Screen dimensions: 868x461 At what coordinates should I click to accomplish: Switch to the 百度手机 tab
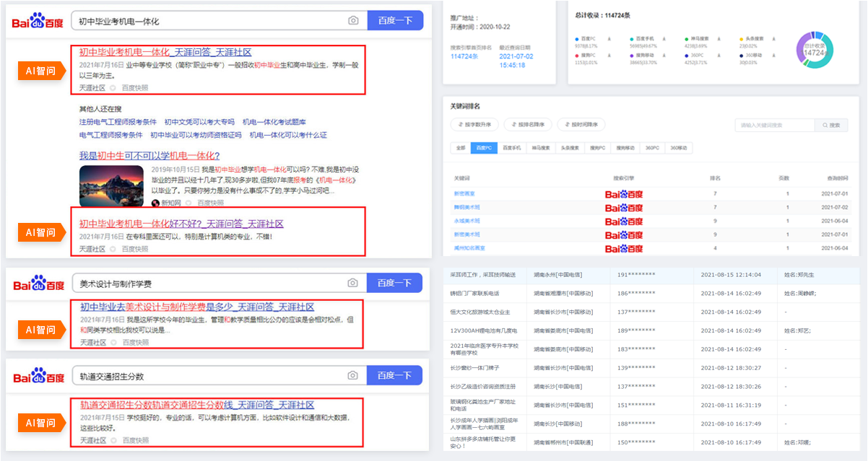[512, 148]
